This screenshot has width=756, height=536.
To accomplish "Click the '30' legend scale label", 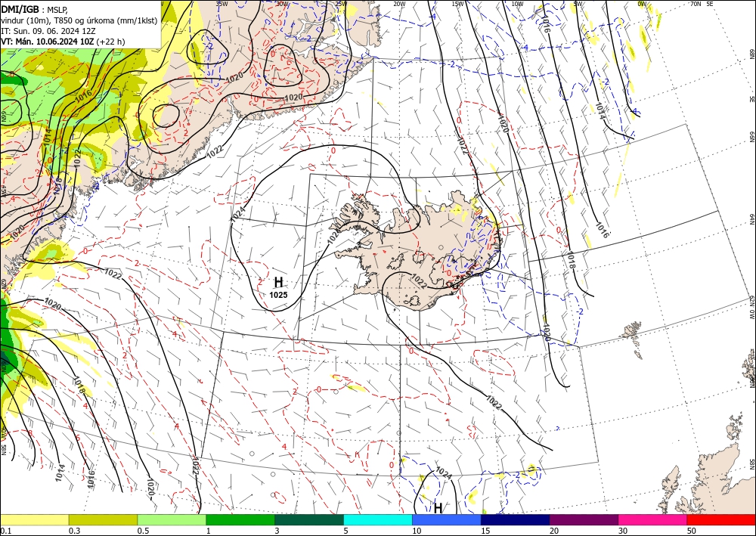I will pos(623,531).
